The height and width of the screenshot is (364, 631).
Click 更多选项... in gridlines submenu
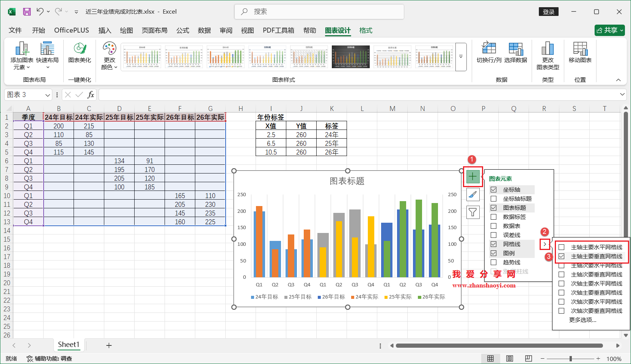click(583, 320)
